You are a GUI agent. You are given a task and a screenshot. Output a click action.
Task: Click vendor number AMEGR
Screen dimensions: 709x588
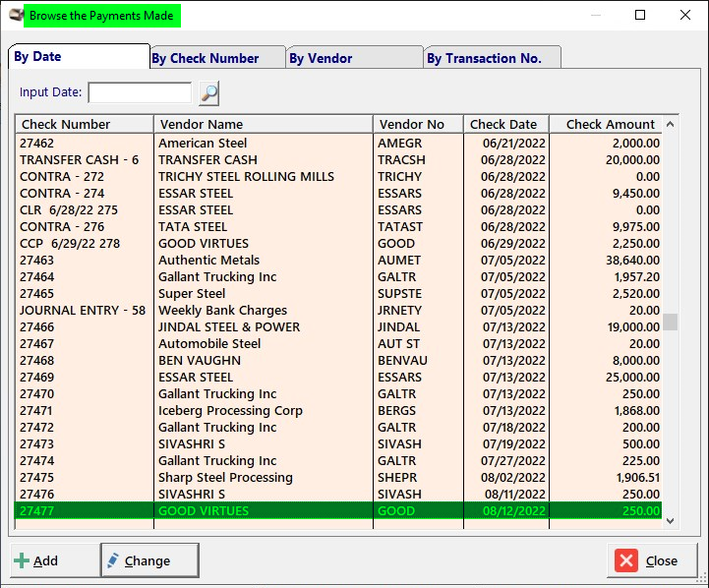click(399, 144)
